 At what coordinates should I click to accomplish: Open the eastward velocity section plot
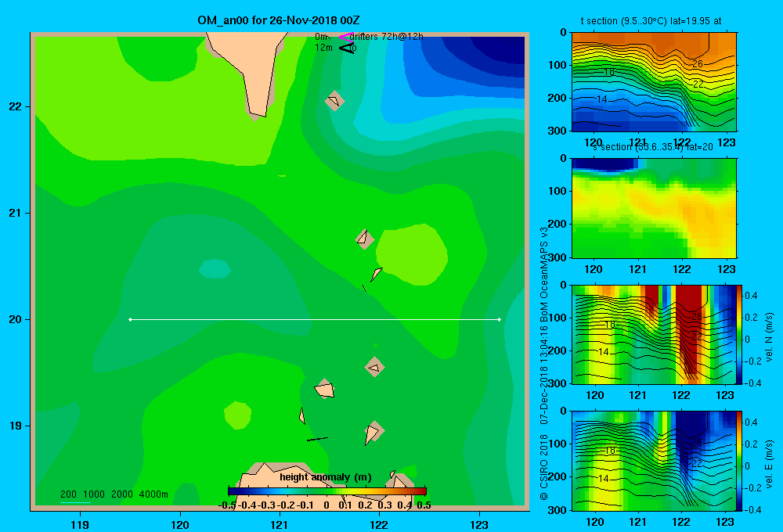point(654,461)
